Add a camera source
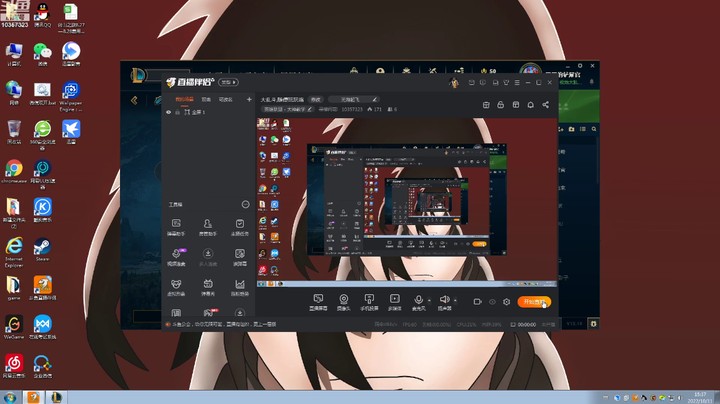The image size is (720, 404). click(x=343, y=303)
